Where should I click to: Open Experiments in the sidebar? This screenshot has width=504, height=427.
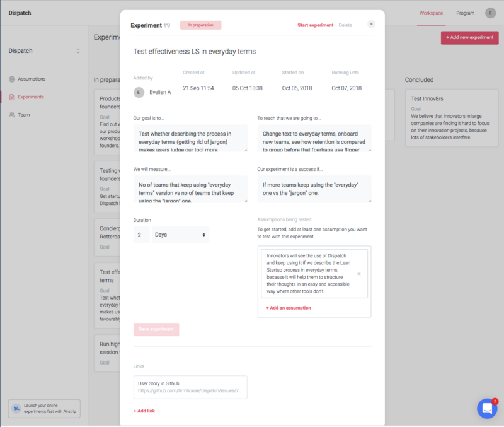[31, 97]
